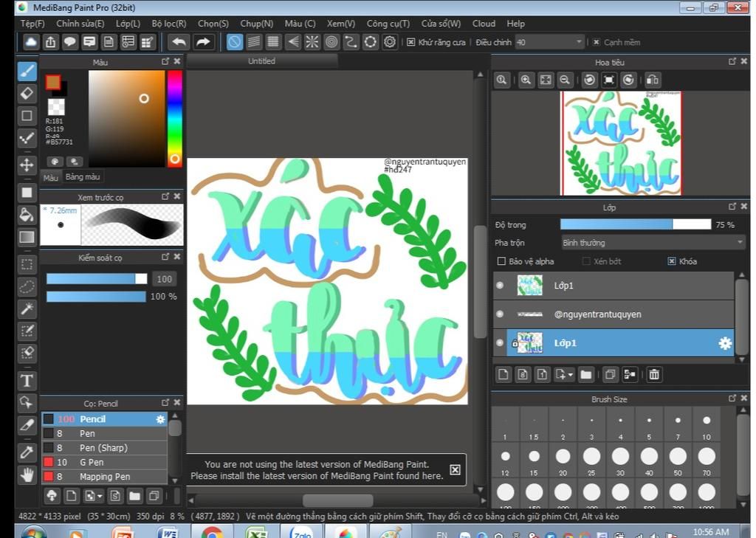Pick brush size 70 preset
Screen dimensions: 756x538
pos(707,460)
